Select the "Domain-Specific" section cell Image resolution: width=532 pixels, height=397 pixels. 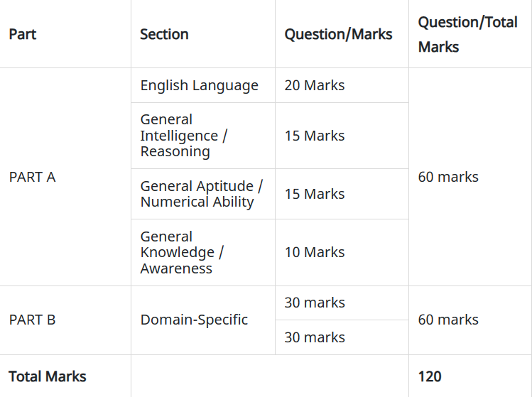(x=194, y=320)
